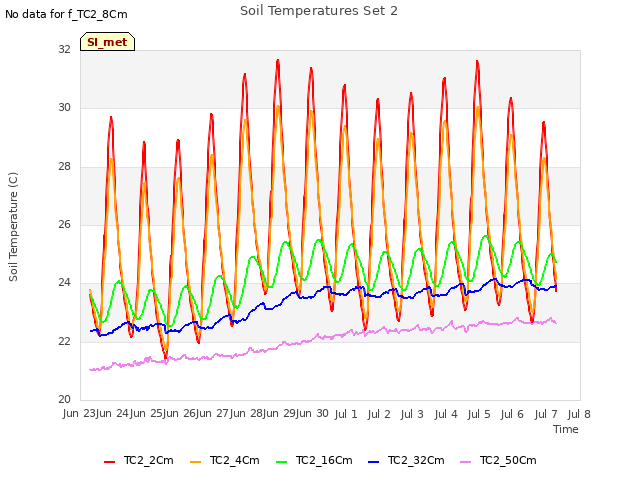Click the y-axis tick label 30
Viewport: 640px width, 480px height.
click(64, 107)
